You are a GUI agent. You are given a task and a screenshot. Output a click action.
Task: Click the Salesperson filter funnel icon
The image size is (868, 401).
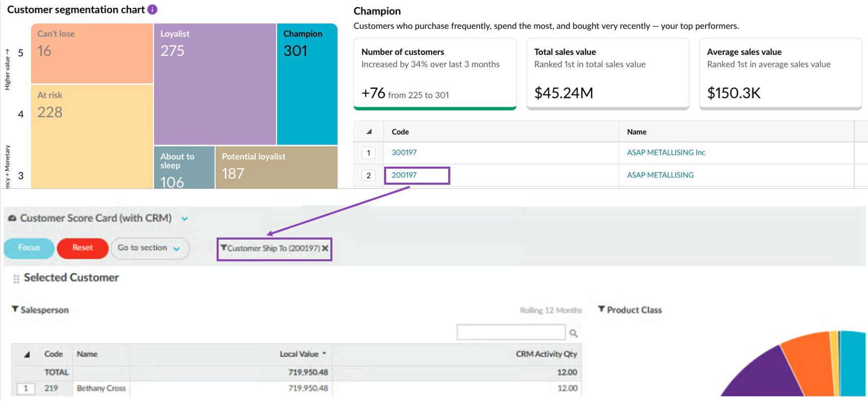15,309
